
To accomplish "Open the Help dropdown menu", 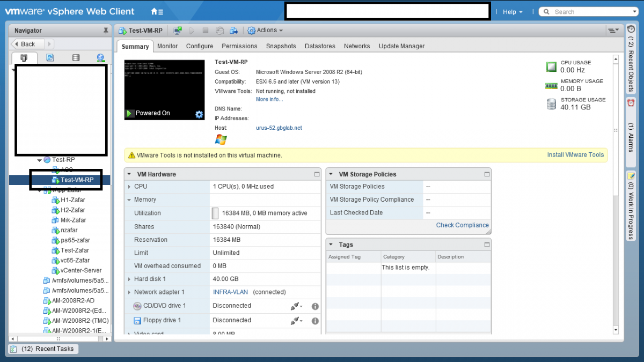I will 513,12.
